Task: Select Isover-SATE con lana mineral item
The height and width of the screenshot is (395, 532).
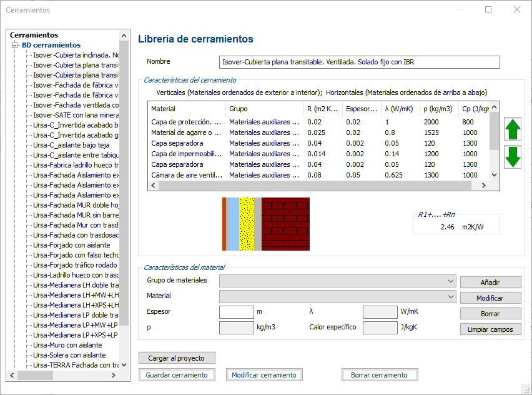Action: click(75, 115)
